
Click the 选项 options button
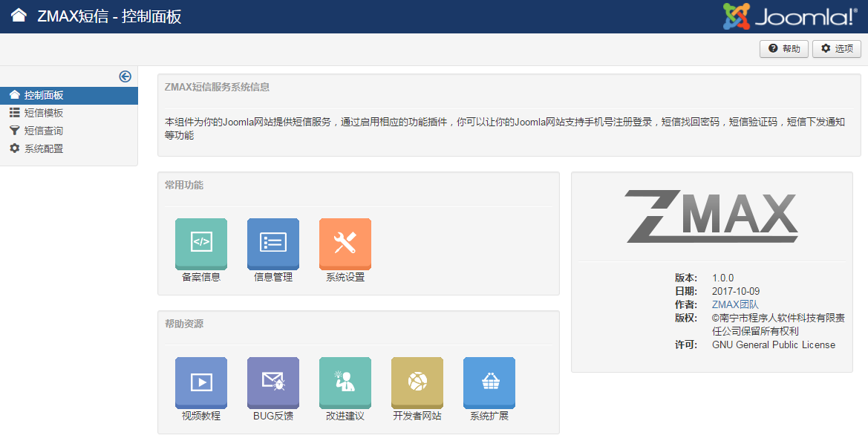pyautogui.click(x=837, y=49)
